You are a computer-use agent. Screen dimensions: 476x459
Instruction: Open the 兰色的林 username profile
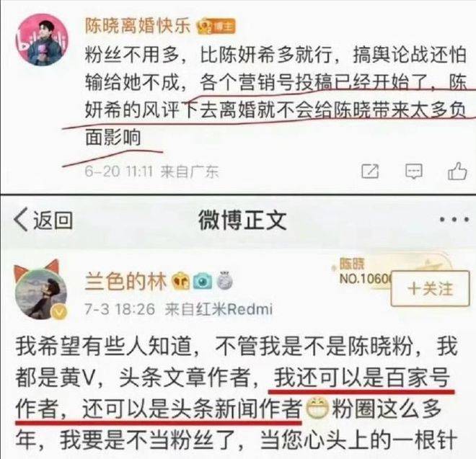pos(126,281)
